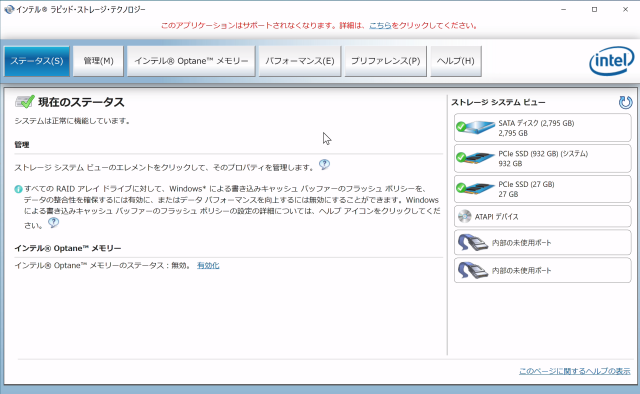Refresh the storage system view
This screenshot has width=640, height=394.
click(x=625, y=102)
